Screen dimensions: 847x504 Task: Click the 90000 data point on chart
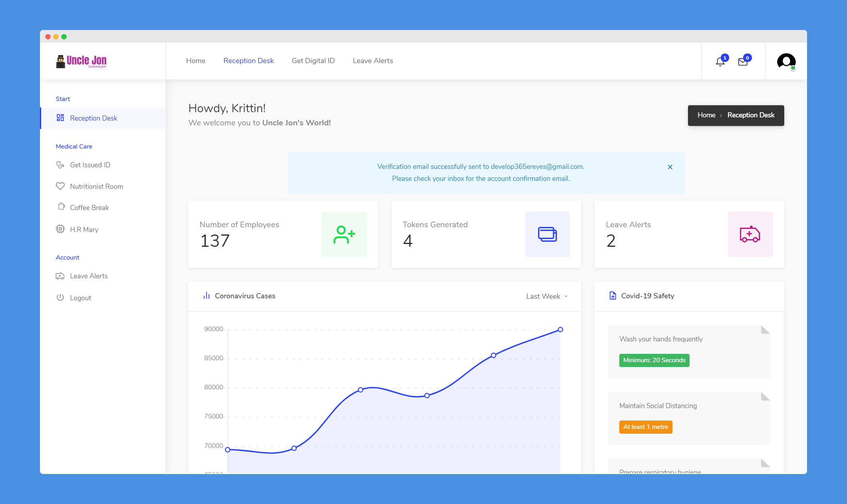pos(560,329)
